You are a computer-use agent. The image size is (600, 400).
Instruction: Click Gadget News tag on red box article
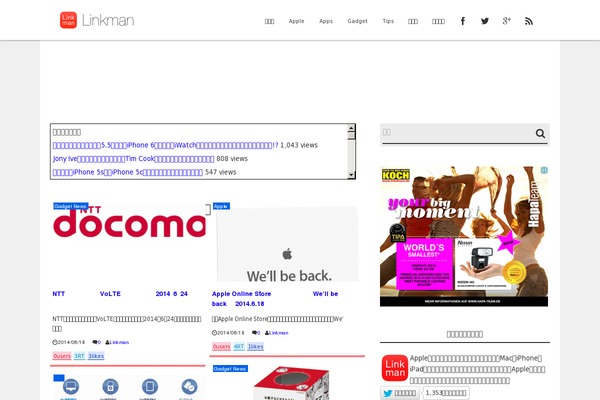point(230,369)
